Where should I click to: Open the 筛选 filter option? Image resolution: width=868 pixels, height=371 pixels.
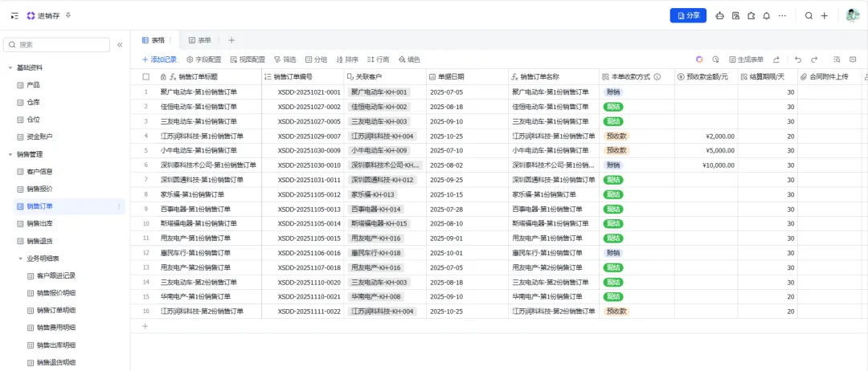tap(285, 59)
